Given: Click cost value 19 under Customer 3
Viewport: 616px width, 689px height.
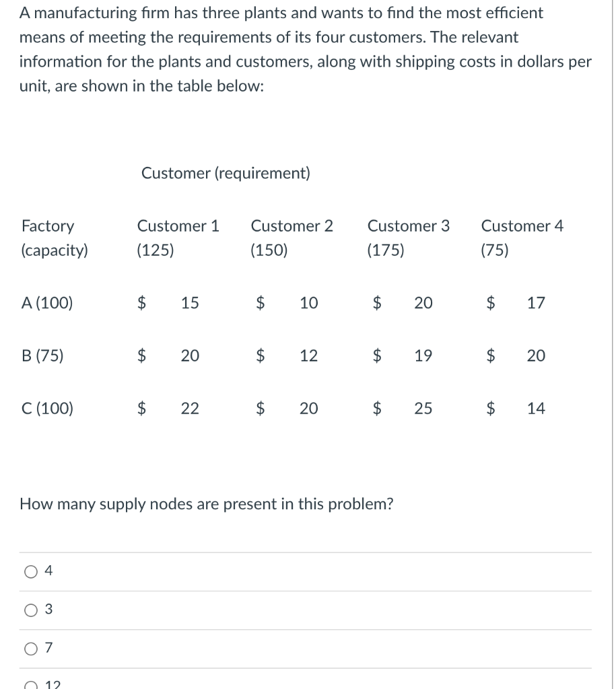Looking at the screenshot, I should (423, 355).
